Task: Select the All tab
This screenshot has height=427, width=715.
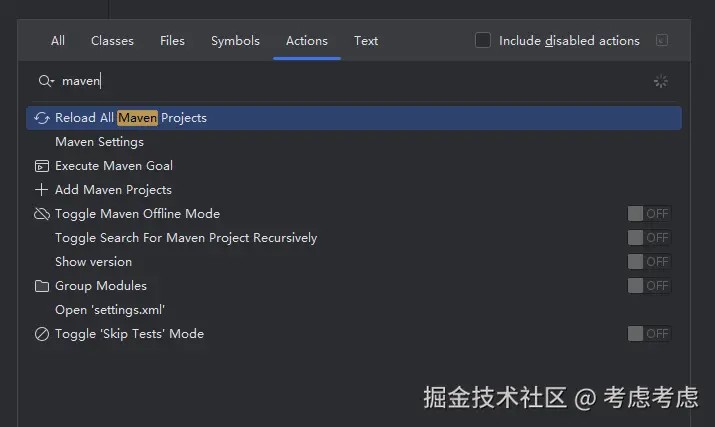Action: pyautogui.click(x=58, y=41)
